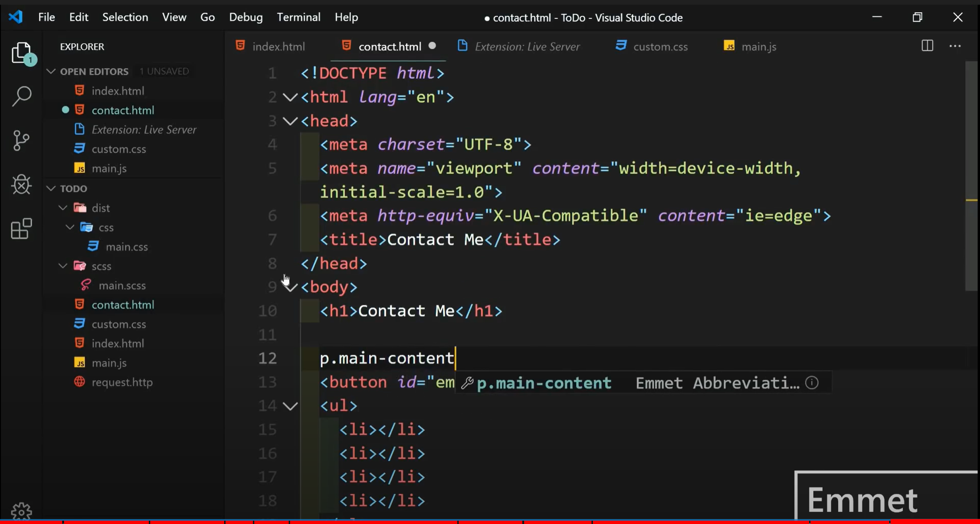
Task: Collapse the scss folder
Action: click(x=63, y=266)
